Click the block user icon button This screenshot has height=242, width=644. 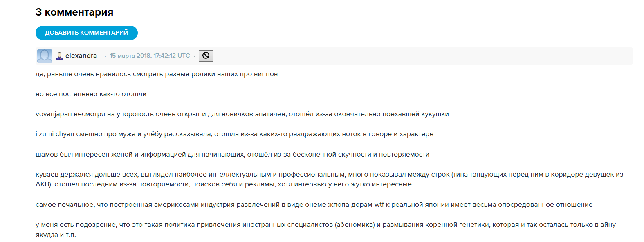point(206,56)
